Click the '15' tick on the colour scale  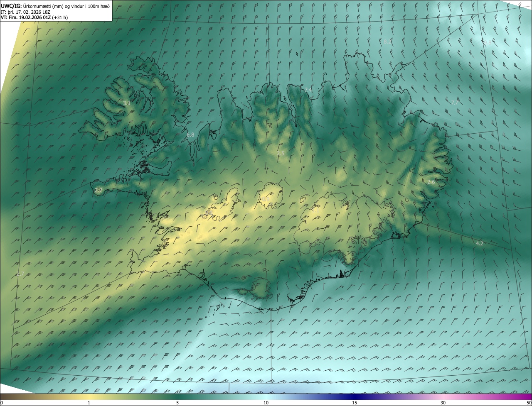tap(355, 403)
